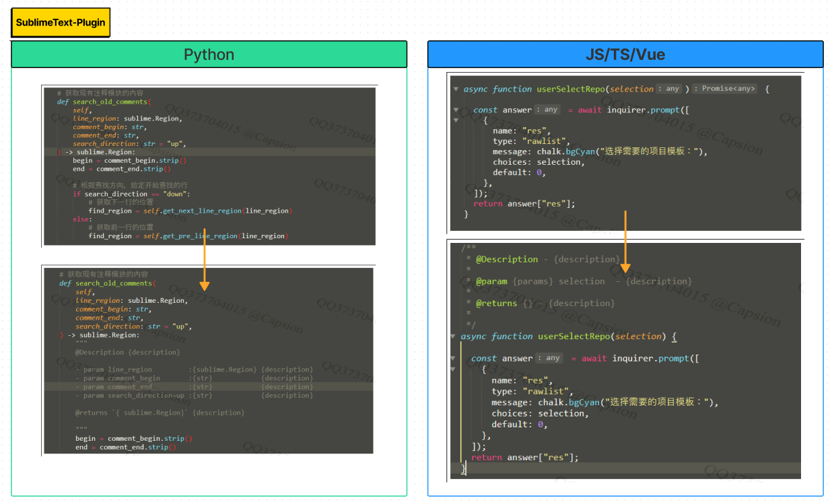Select the green Python section header

(209, 55)
